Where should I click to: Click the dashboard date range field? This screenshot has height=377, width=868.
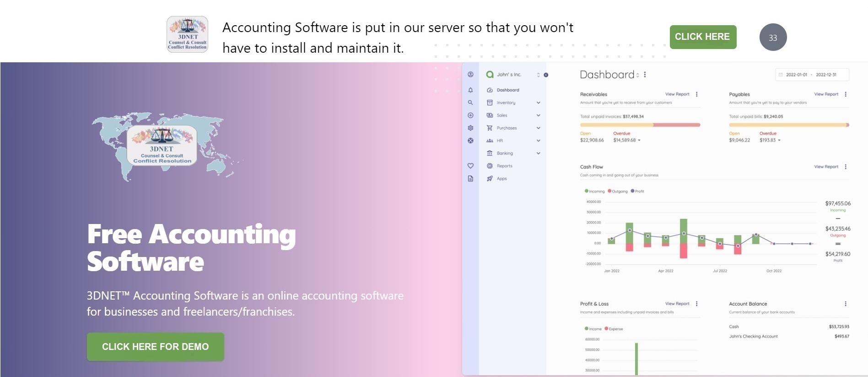point(812,75)
